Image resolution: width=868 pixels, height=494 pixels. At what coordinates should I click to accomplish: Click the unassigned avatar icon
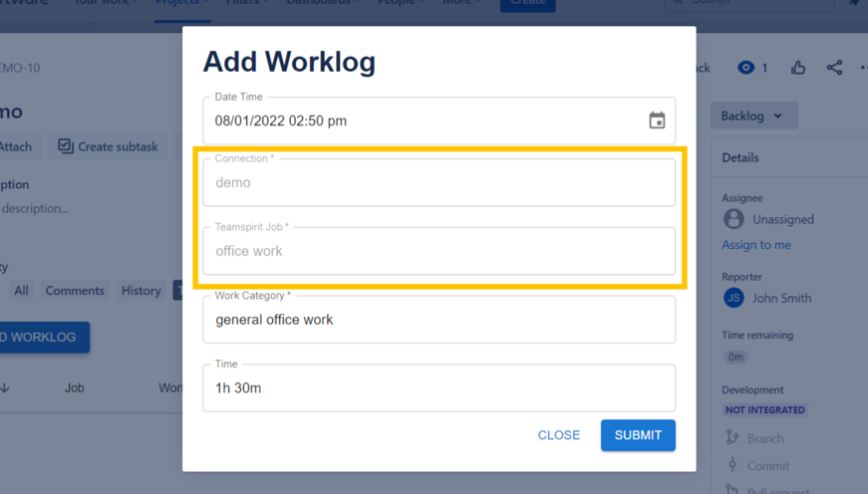coord(733,219)
